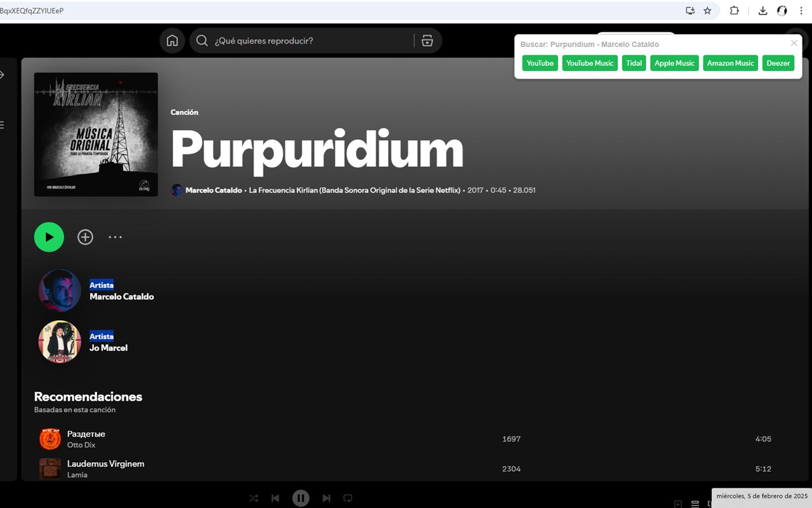Open Marcelo Cataldo link under title

(214, 190)
